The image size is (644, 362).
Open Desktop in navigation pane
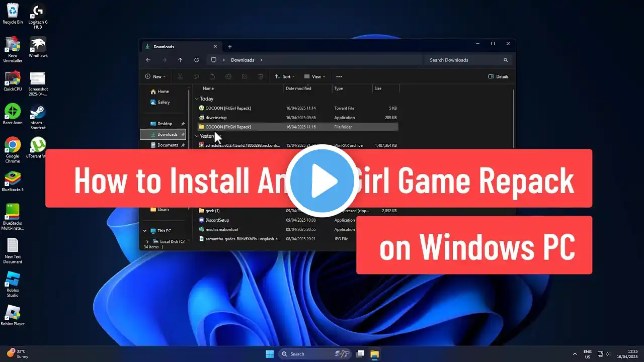tap(165, 124)
